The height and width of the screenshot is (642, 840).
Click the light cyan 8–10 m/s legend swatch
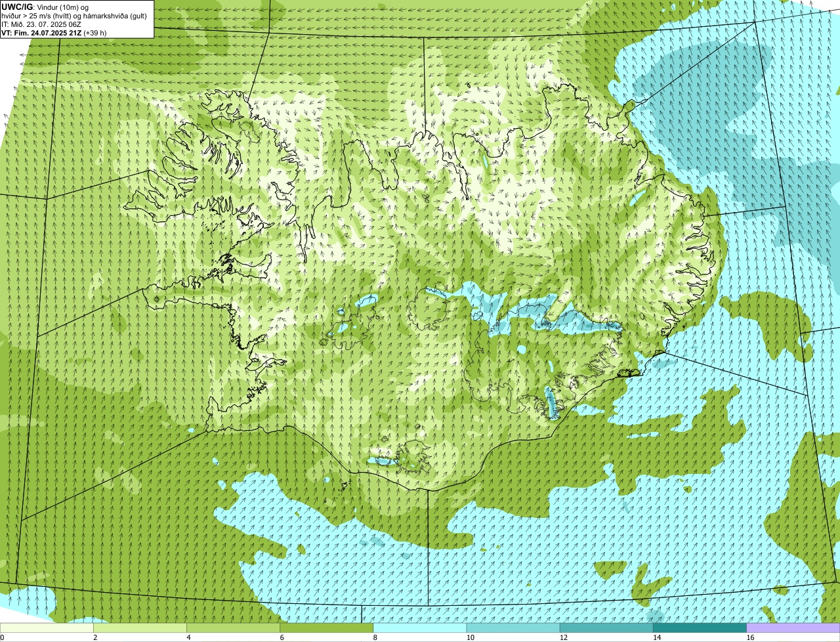click(420, 628)
